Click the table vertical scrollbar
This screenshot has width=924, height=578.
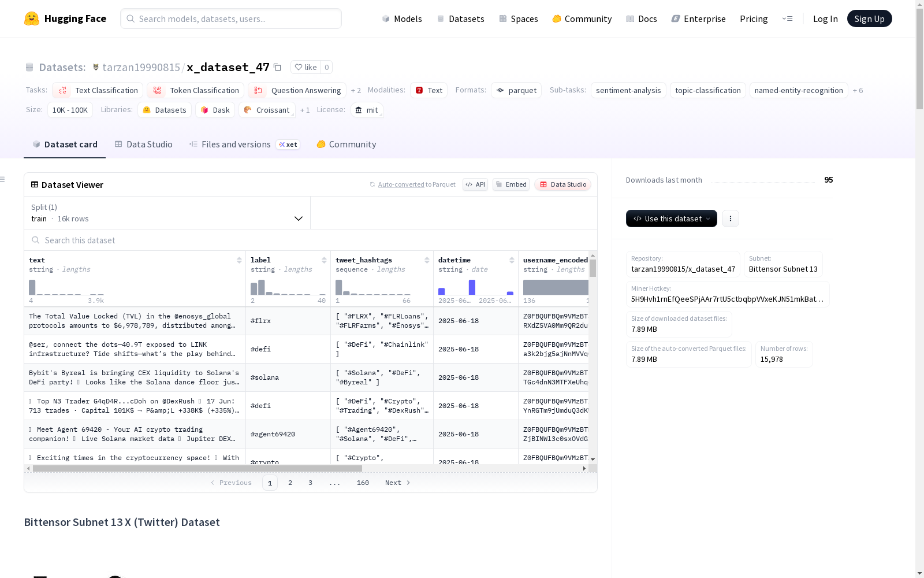593,268
